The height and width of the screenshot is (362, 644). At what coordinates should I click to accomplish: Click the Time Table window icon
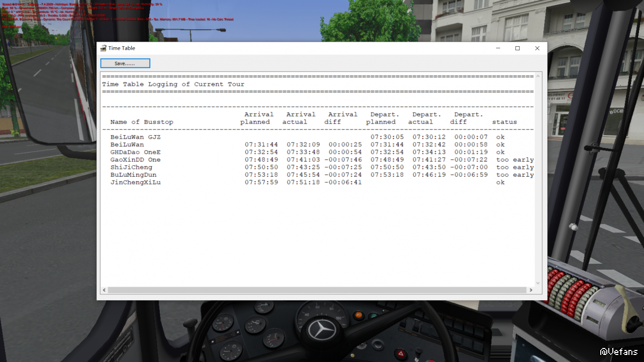click(103, 48)
